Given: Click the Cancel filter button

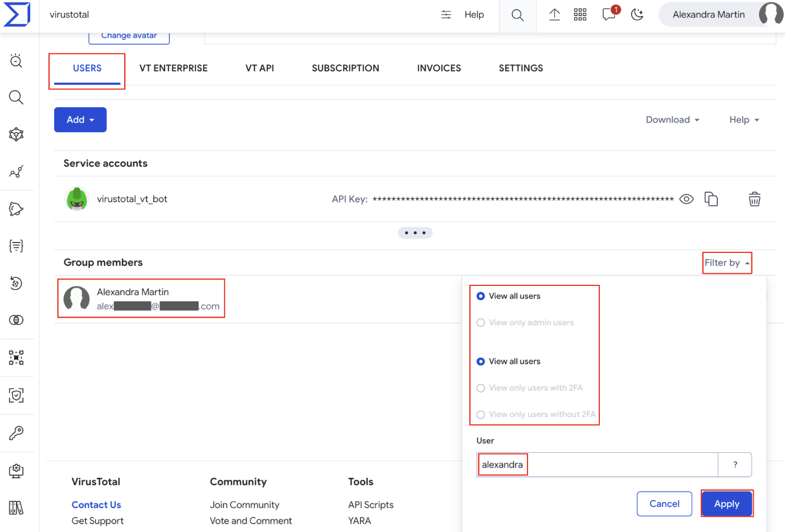Looking at the screenshot, I should click(664, 504).
